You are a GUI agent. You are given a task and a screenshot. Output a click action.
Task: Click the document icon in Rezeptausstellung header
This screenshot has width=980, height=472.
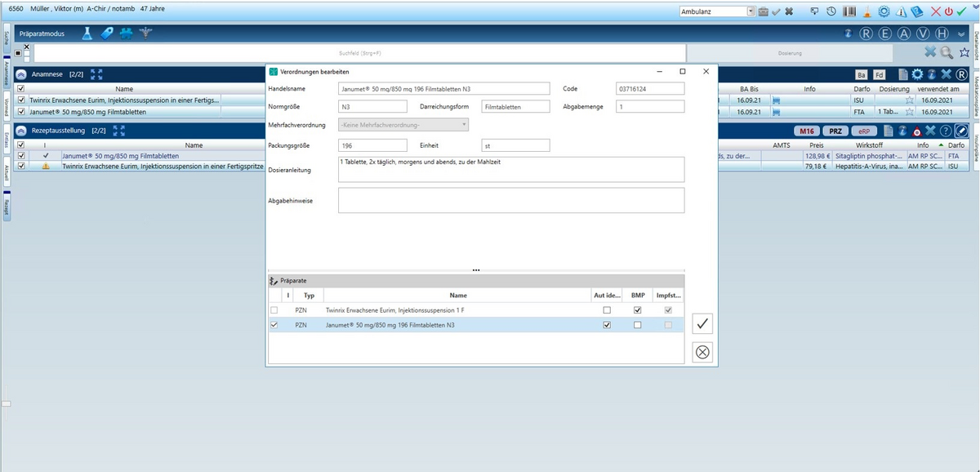[889, 131]
